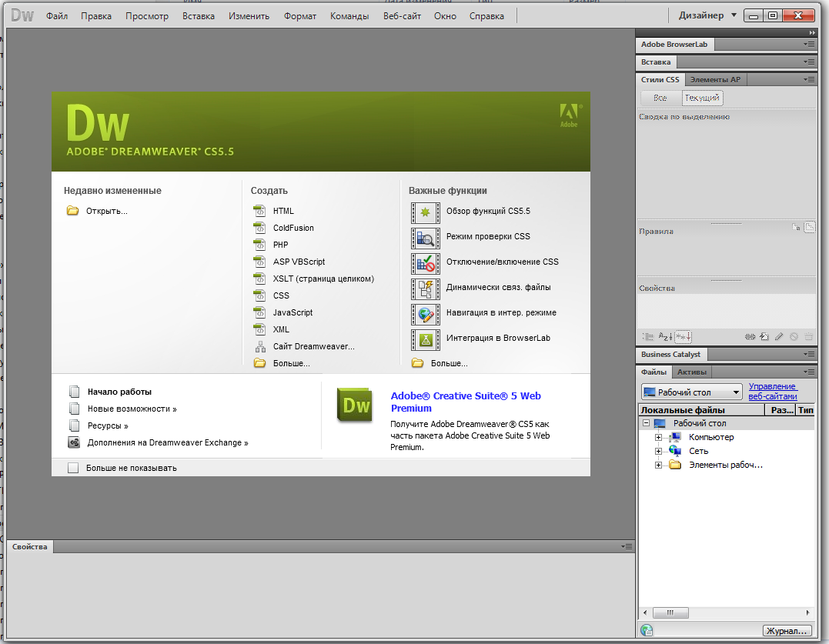Click the ASP VBScript document icon

pos(259,262)
